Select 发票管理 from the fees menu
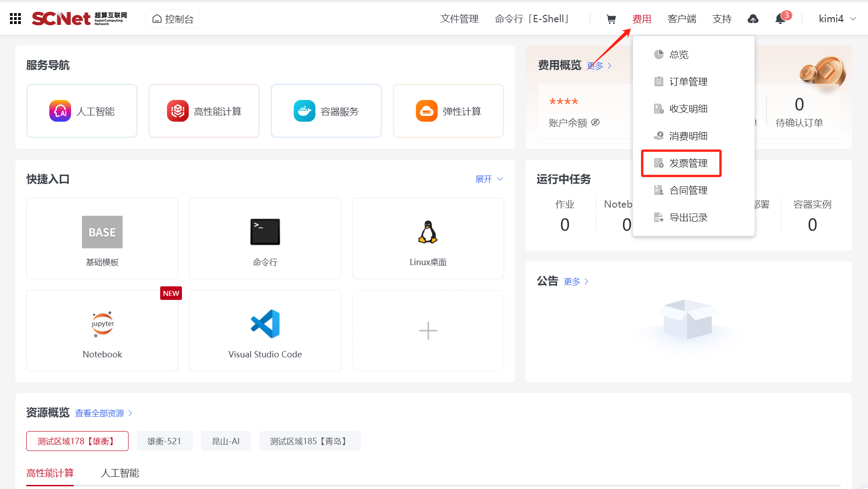The width and height of the screenshot is (868, 489). coord(688,163)
